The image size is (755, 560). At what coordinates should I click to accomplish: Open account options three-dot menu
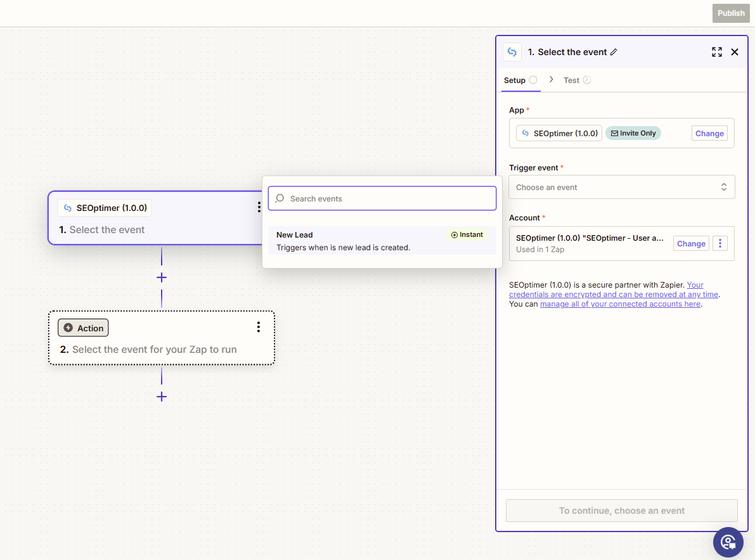720,243
